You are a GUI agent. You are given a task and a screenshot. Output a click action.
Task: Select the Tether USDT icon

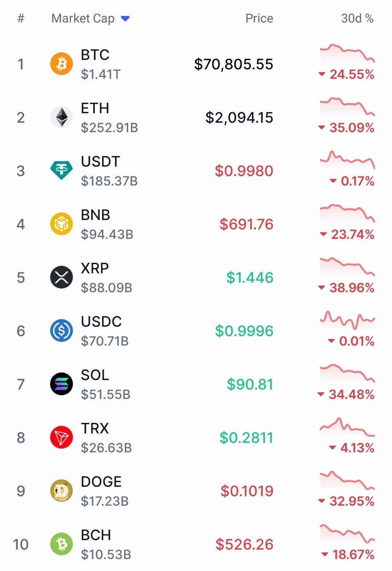click(61, 171)
